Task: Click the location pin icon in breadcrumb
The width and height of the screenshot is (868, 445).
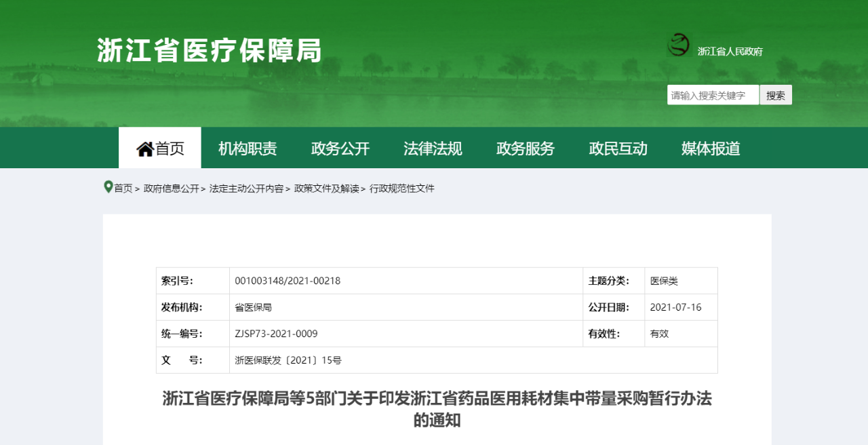Action: [x=108, y=187]
